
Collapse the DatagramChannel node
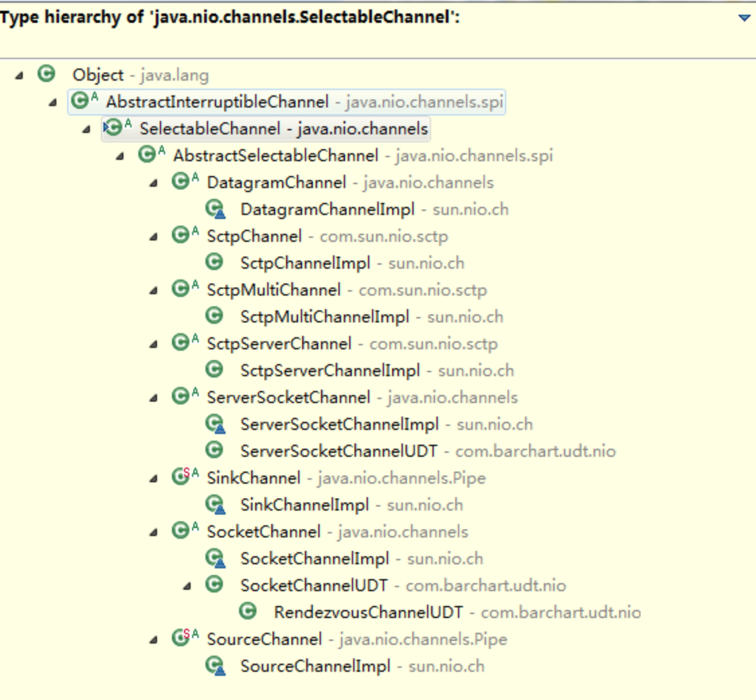click(154, 183)
